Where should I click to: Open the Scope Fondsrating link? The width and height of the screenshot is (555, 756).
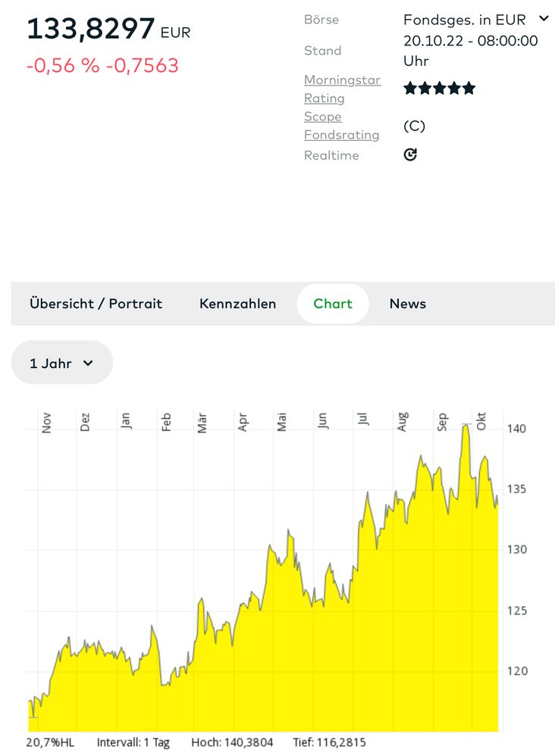point(341,125)
